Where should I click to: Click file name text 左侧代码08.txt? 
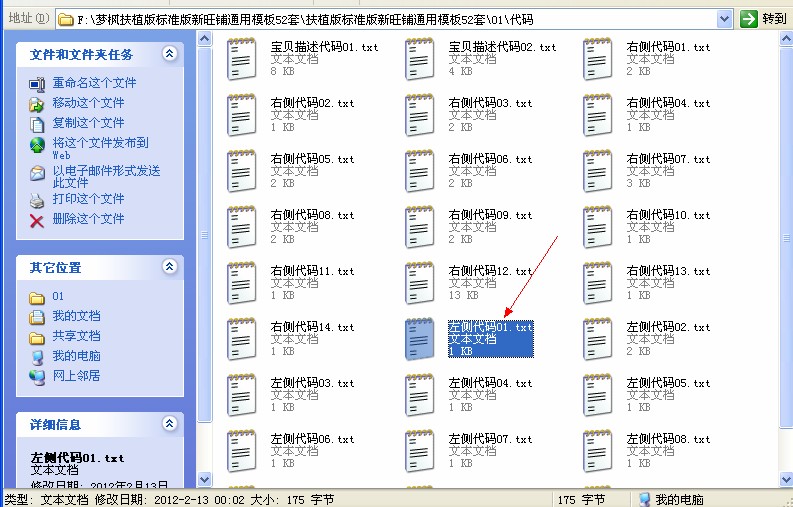(x=668, y=439)
